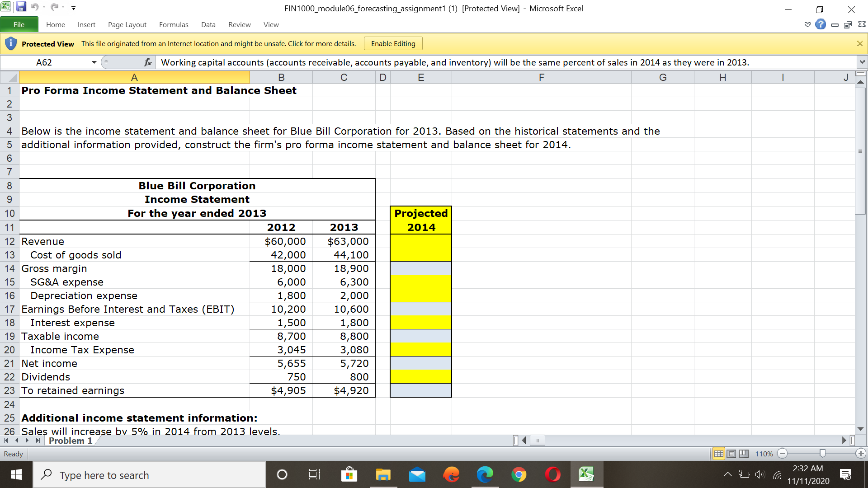Show hidden system tray icons

click(x=727, y=474)
